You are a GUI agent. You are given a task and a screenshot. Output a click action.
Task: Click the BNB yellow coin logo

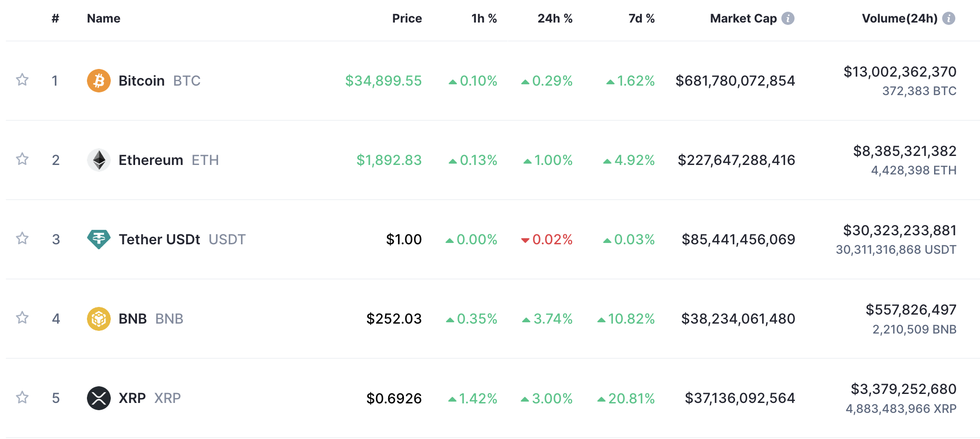[x=99, y=319]
